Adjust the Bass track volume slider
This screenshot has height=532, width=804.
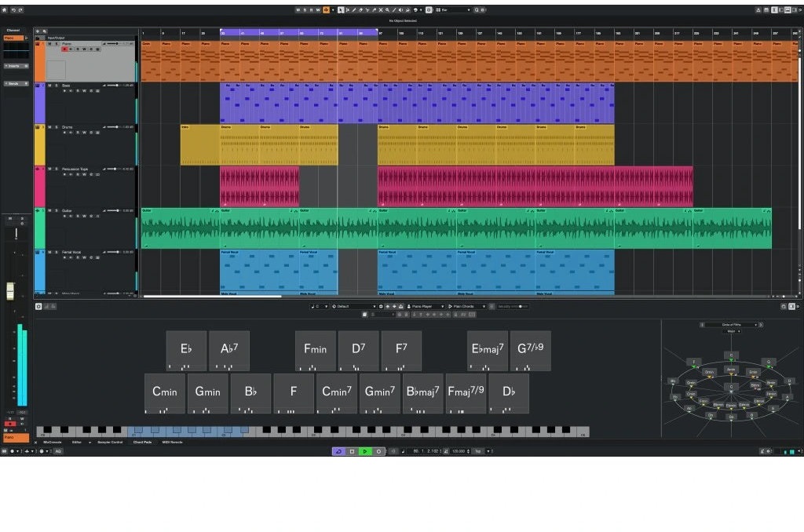pos(113,85)
